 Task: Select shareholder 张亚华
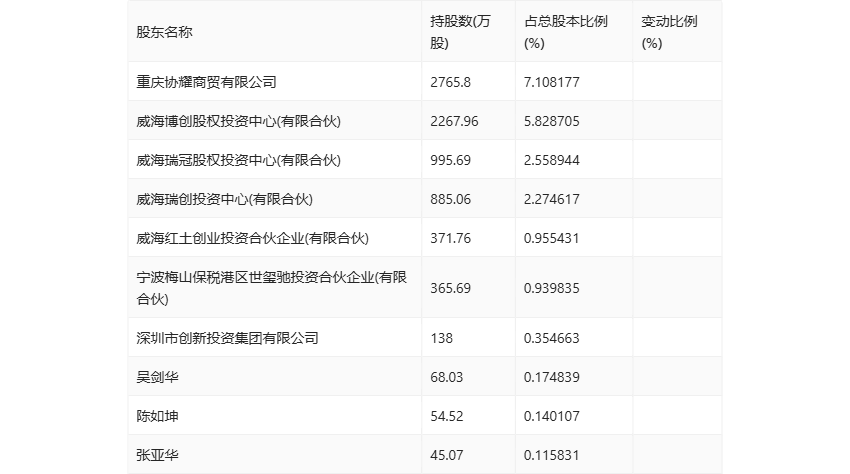[x=157, y=455]
